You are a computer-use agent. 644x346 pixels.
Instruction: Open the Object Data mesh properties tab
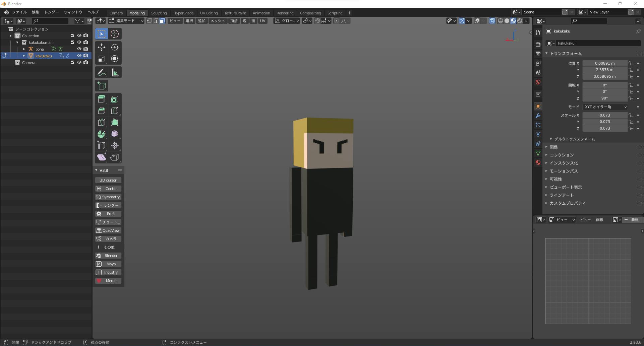(538, 153)
